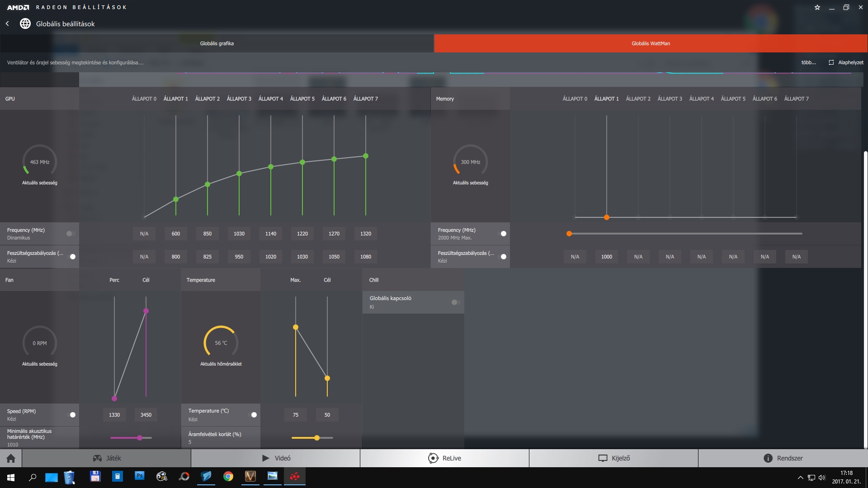This screenshot has width=868, height=488.
Task: Click memory frequency orange slider handle
Action: coord(569,234)
